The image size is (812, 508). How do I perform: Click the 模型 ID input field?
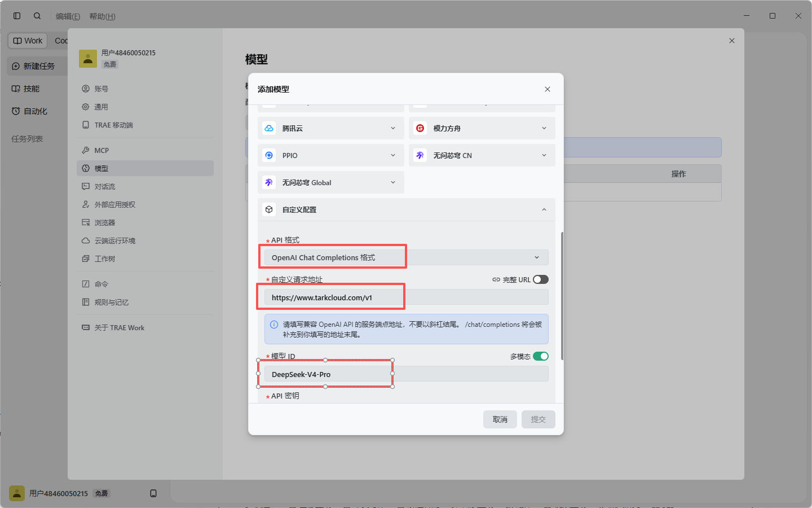pos(407,374)
